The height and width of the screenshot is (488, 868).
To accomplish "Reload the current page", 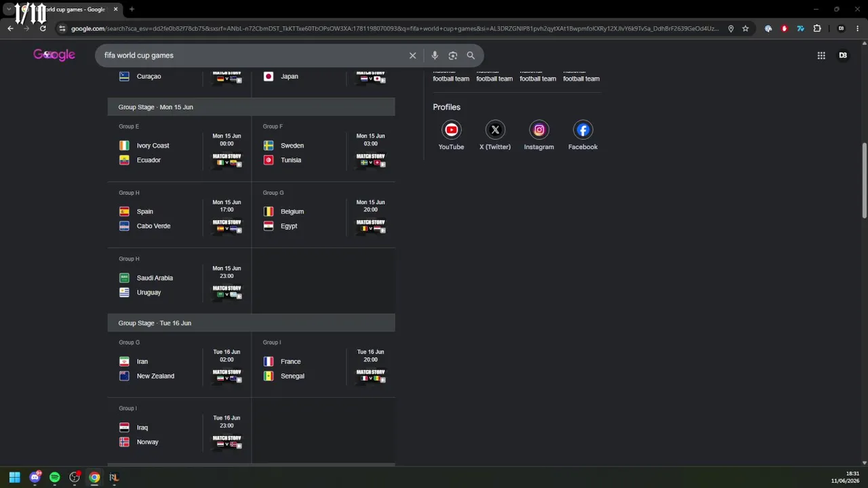I will (x=43, y=28).
